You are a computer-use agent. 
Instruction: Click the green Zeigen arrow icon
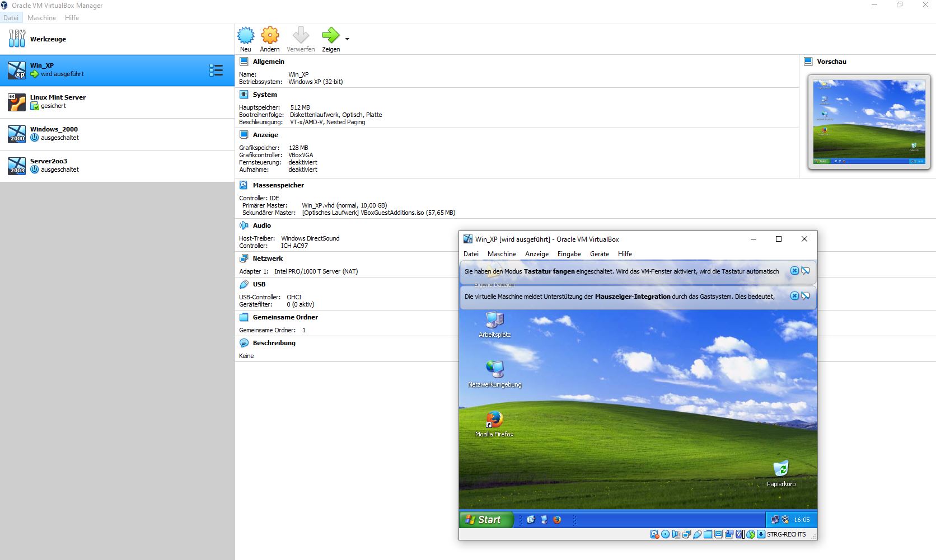(331, 39)
